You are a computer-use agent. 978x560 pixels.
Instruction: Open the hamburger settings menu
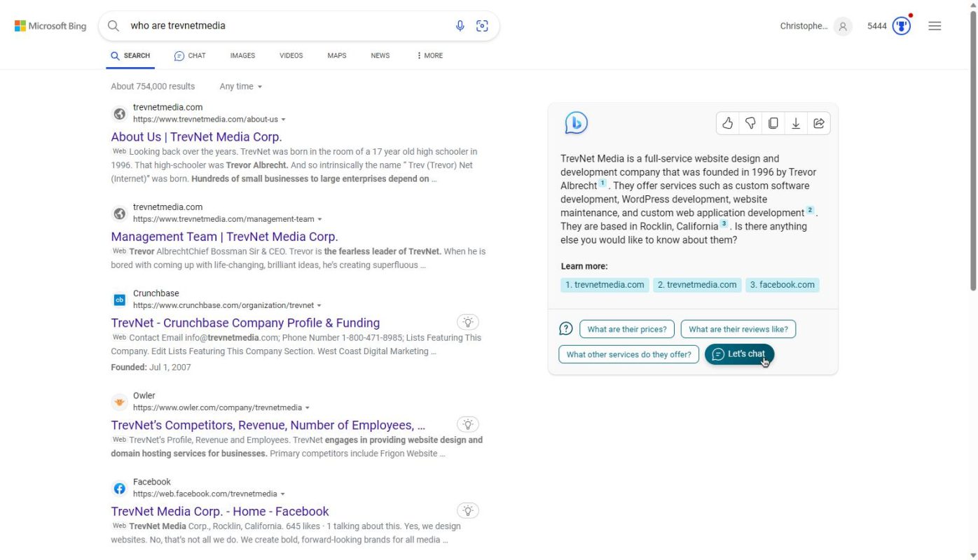[935, 26]
